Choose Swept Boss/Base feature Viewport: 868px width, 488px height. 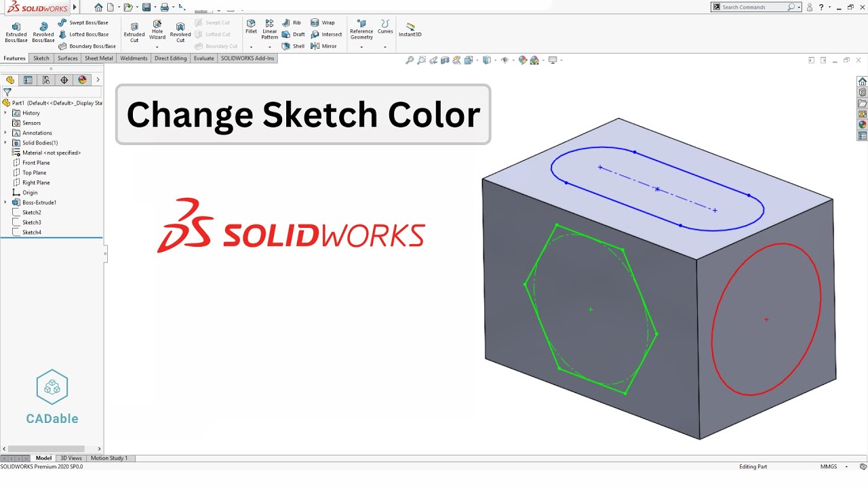point(83,22)
